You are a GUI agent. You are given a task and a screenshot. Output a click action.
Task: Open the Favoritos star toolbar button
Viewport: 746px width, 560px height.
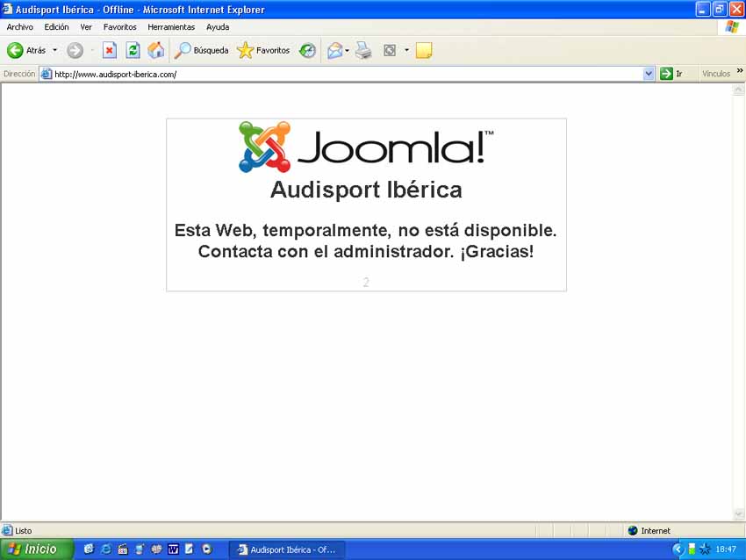pos(263,50)
